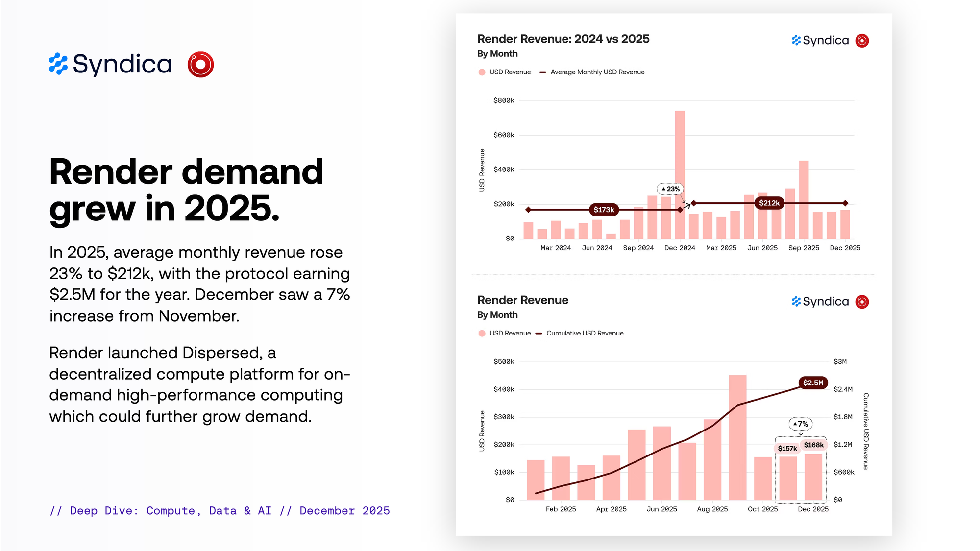This screenshot has width=980, height=551.
Task: Click the large Syndica logo on left
Action: pos(111,64)
